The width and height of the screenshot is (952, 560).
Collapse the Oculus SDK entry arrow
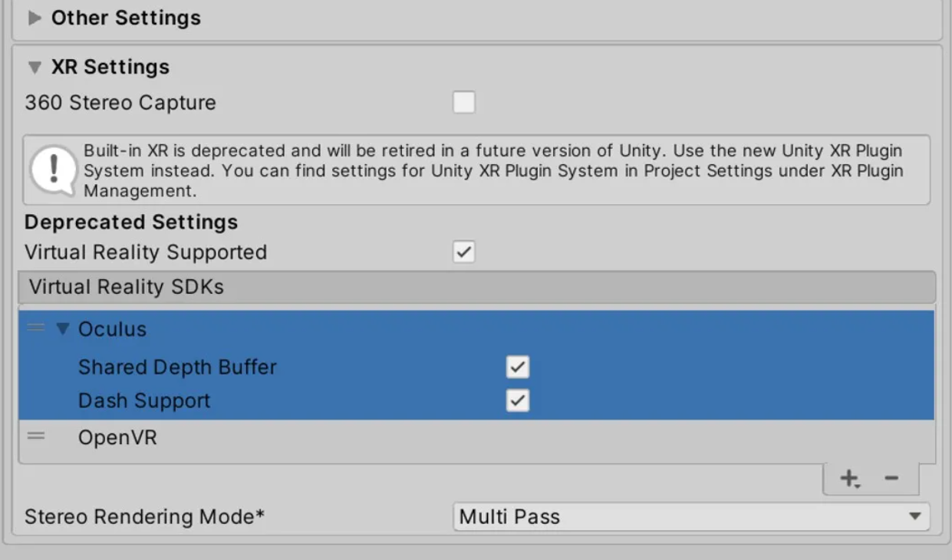pyautogui.click(x=63, y=329)
